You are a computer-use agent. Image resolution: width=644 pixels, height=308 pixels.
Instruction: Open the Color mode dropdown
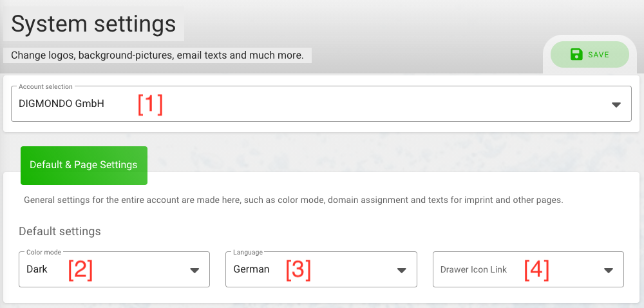coord(114,269)
